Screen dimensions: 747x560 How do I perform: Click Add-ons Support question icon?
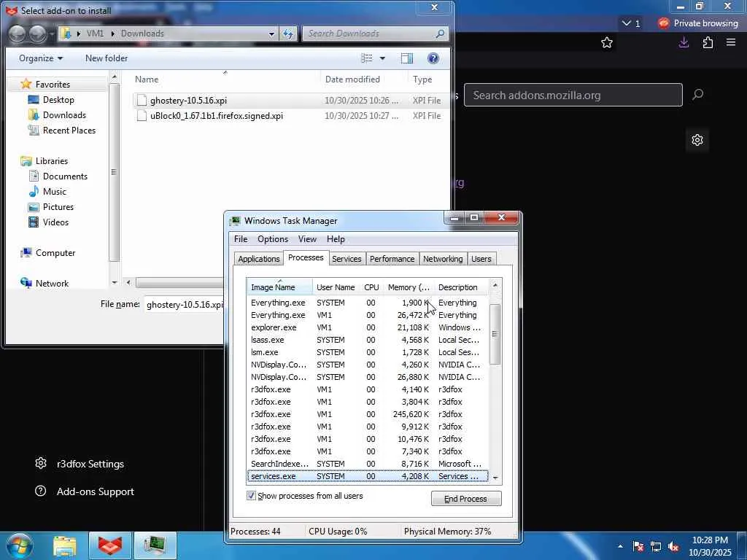coord(41,491)
